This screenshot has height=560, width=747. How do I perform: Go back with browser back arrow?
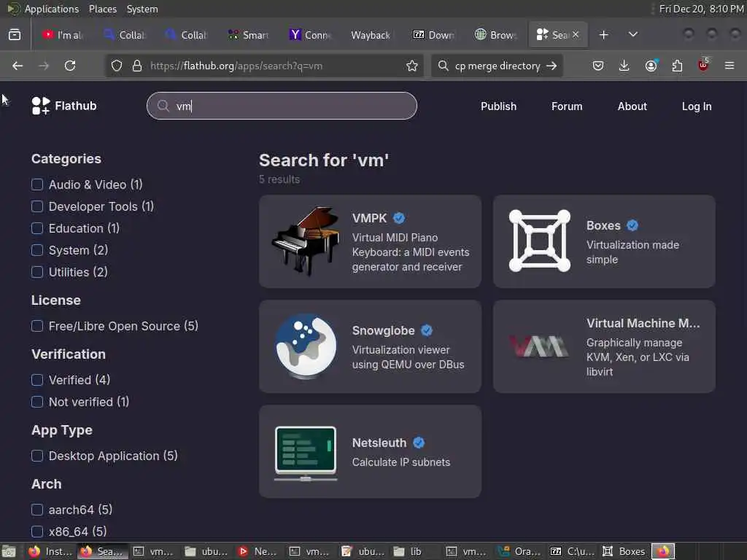click(x=18, y=66)
